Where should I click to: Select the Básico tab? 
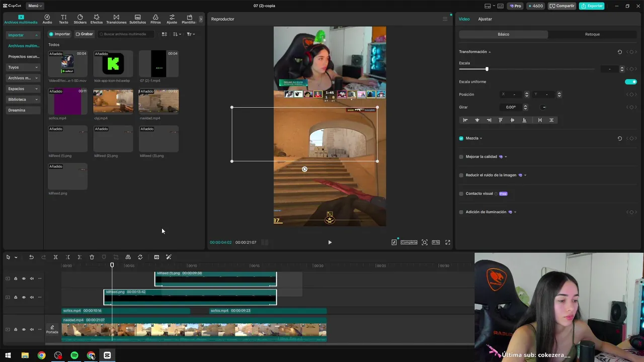pyautogui.click(x=503, y=34)
